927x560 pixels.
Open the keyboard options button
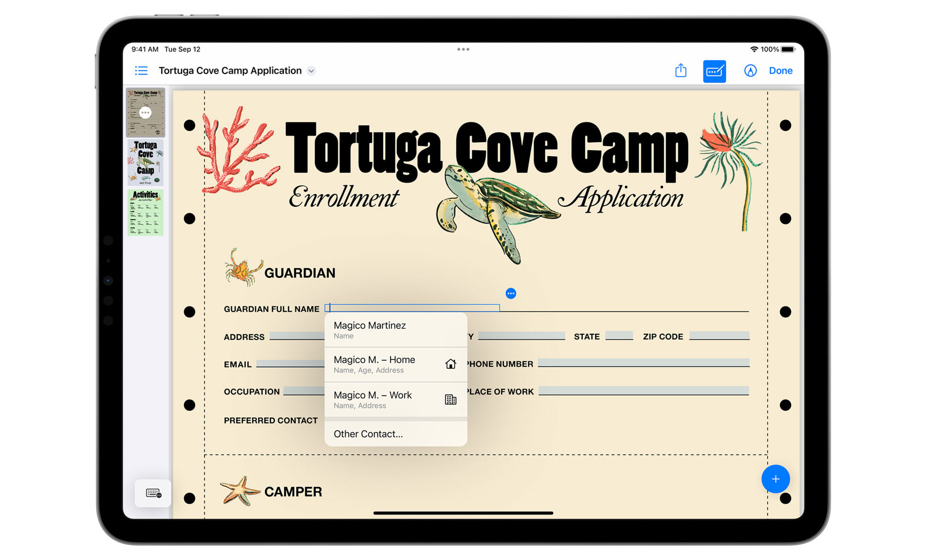(153, 493)
